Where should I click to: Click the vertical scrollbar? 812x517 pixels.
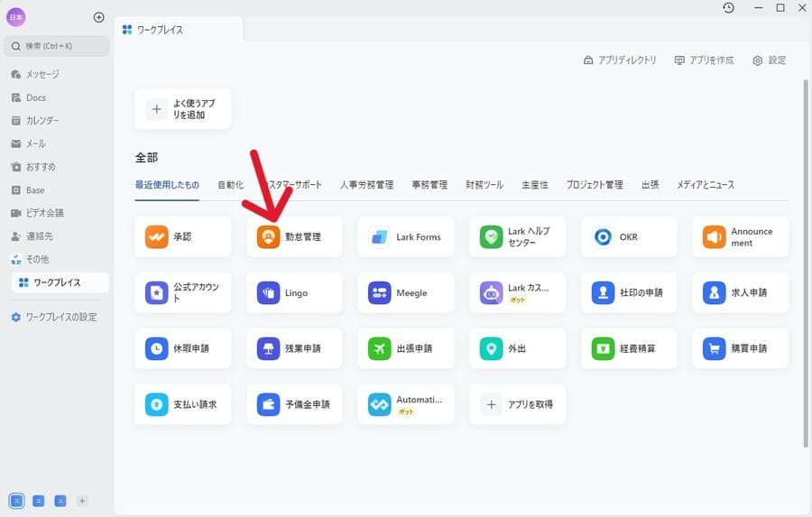tap(806, 264)
